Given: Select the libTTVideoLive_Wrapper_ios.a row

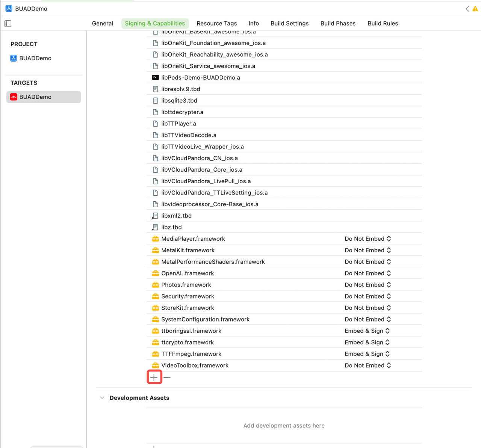Looking at the screenshot, I should (x=284, y=146).
